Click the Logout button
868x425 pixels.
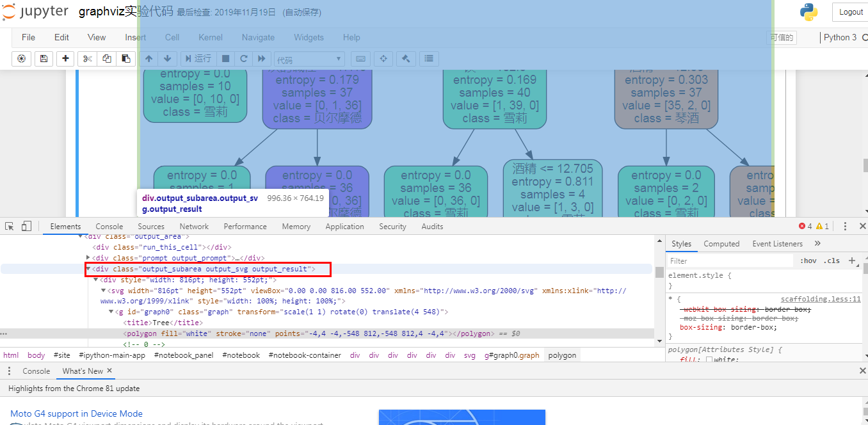pyautogui.click(x=851, y=12)
